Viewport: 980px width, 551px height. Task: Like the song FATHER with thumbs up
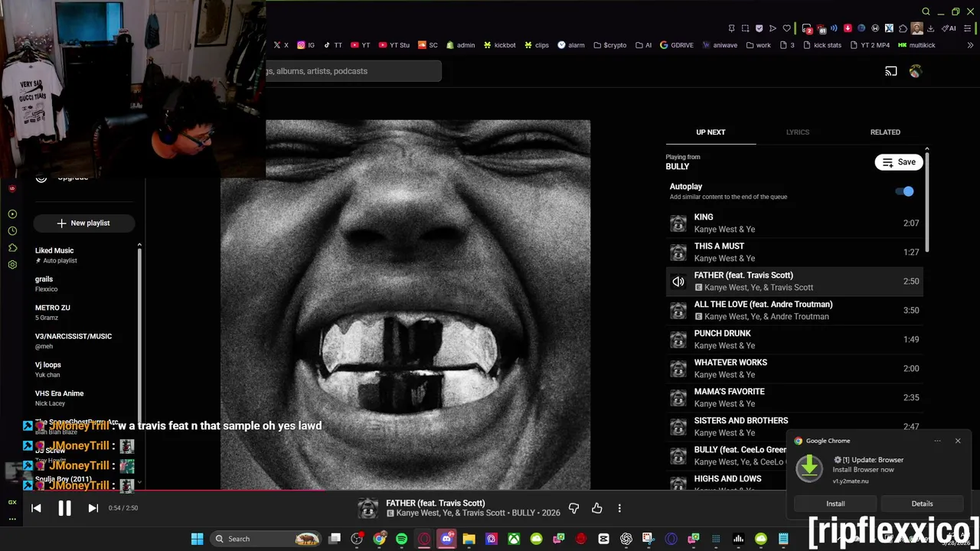[596, 507]
